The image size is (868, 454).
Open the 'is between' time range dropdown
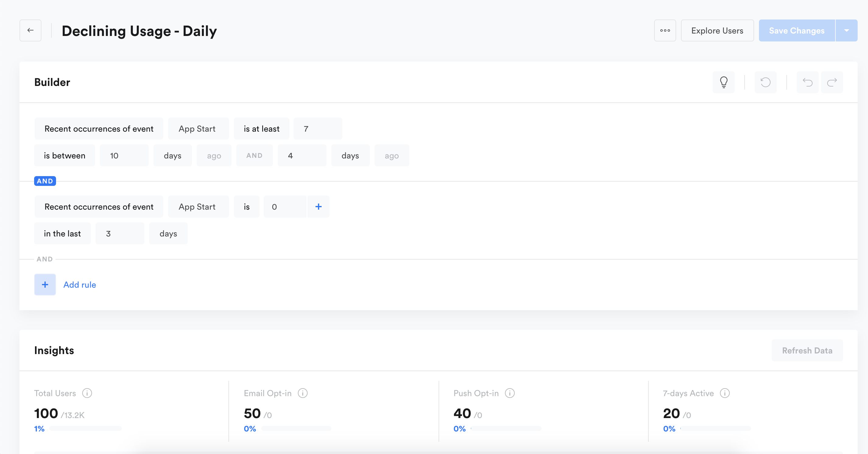64,155
